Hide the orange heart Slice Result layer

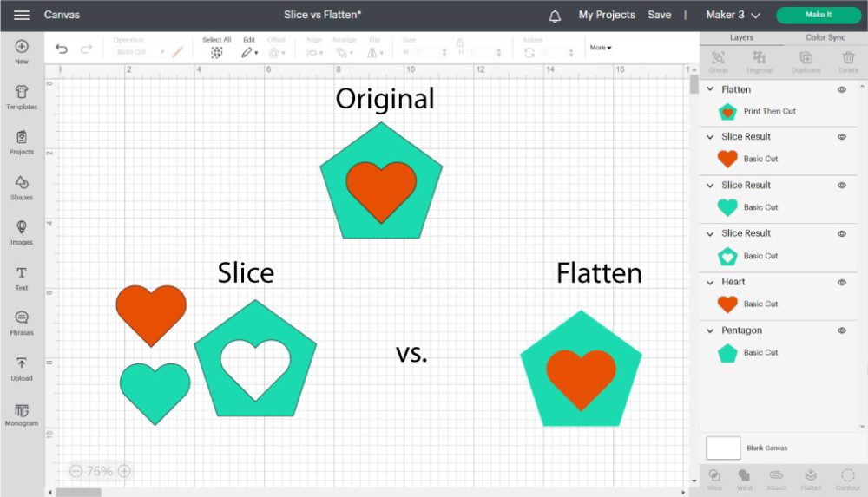coord(841,137)
